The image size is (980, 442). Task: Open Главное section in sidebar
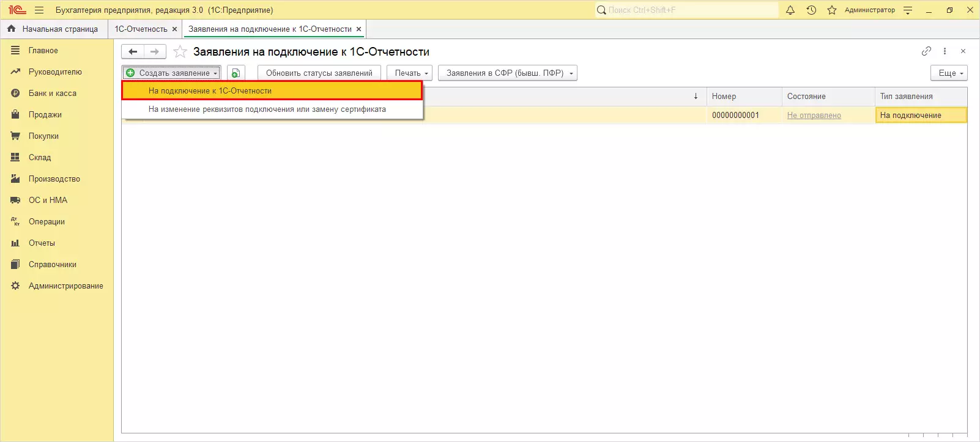[43, 51]
